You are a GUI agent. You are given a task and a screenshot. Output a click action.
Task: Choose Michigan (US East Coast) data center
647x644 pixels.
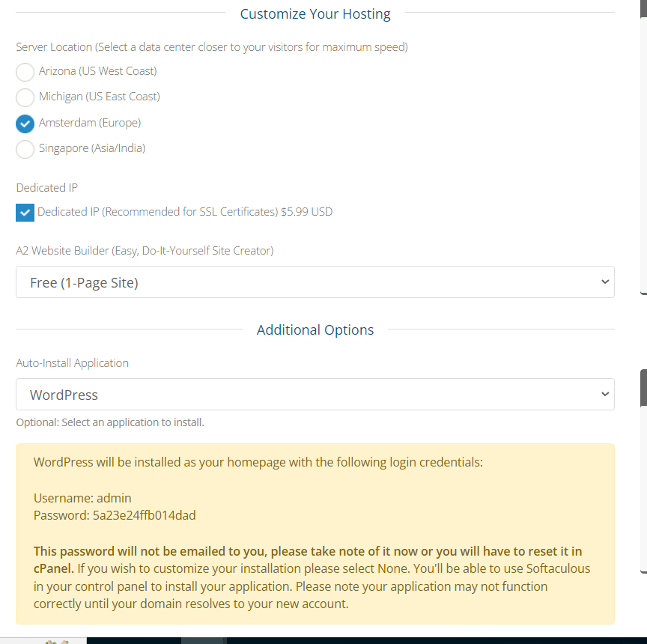coord(25,97)
